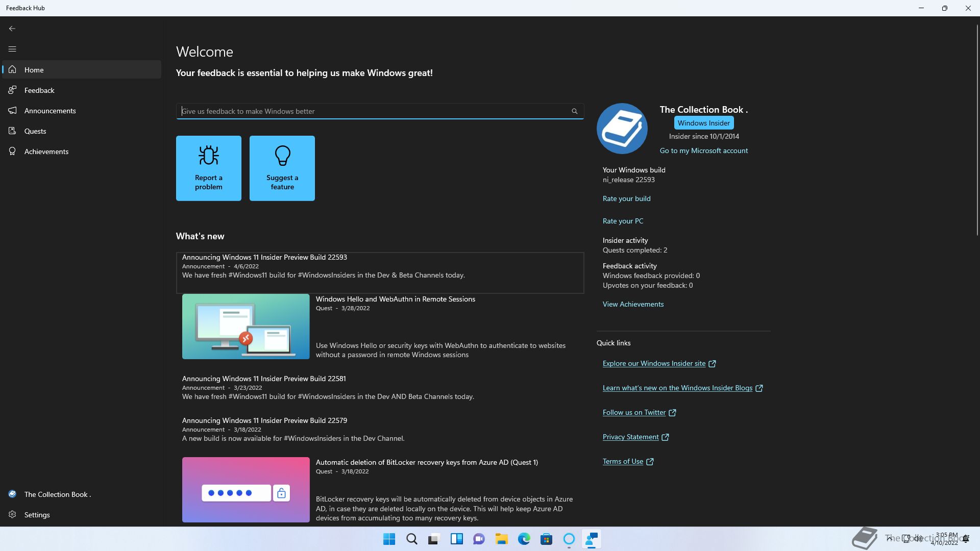The height and width of the screenshot is (551, 980).
Task: Click external-link icon next to Windows Insider Blogs
Action: 759,388
